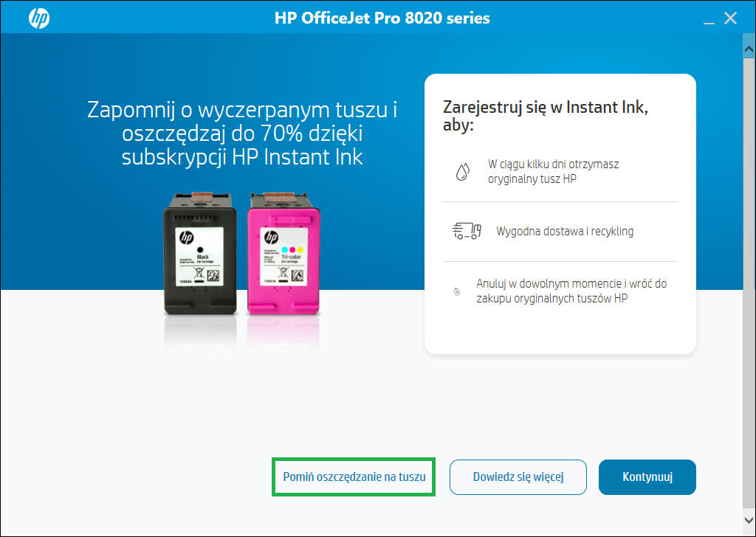Viewport: 756px width, 537px height.
Task: Click the HP logo on black cartridge
Action: pos(186,238)
